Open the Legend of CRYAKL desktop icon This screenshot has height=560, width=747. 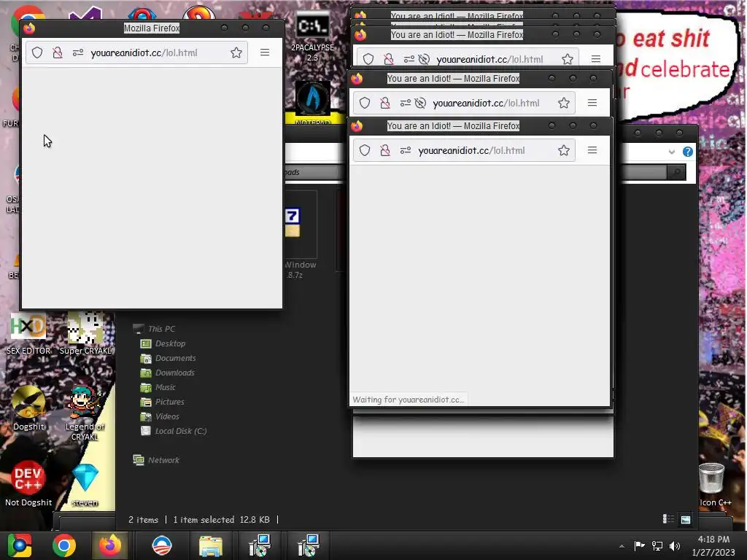point(85,413)
